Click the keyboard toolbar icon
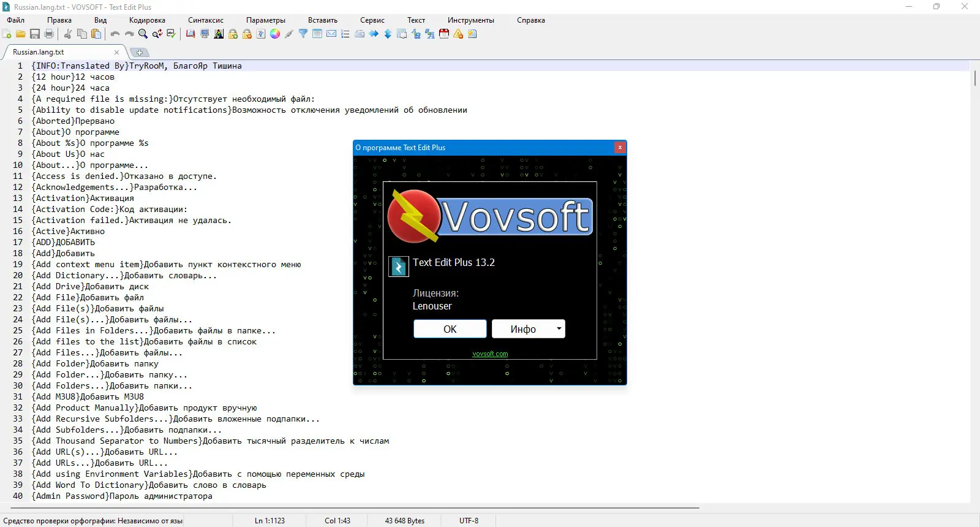 coord(360,34)
